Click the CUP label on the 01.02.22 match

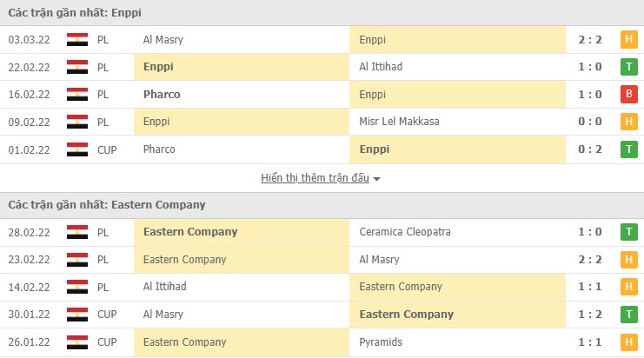(108, 149)
